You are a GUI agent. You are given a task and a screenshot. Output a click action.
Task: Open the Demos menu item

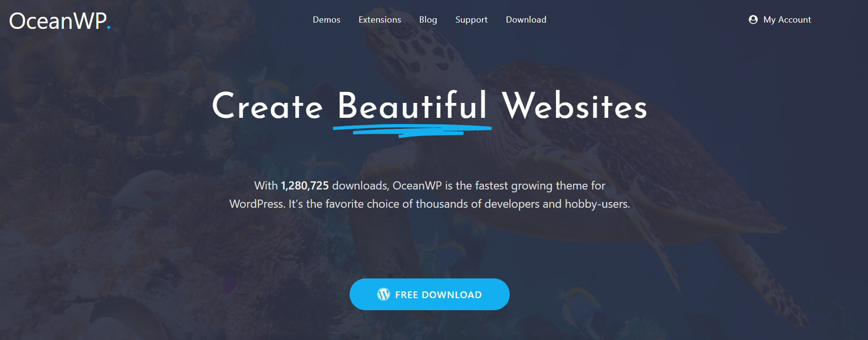point(327,20)
